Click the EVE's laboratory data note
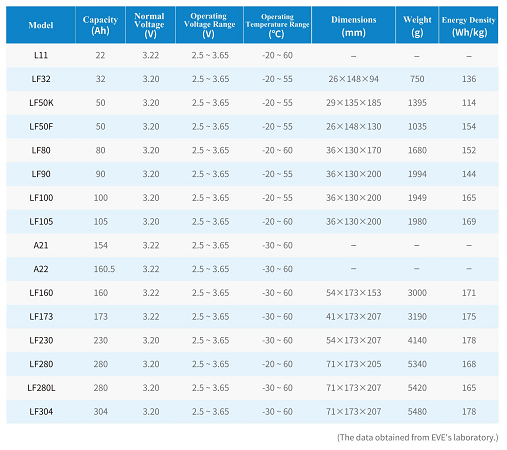The height and width of the screenshot is (450, 507). point(418,437)
